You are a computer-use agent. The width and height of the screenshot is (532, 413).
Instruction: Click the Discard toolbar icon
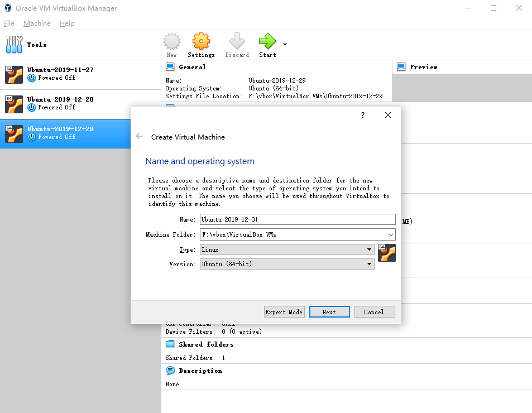coord(237,41)
